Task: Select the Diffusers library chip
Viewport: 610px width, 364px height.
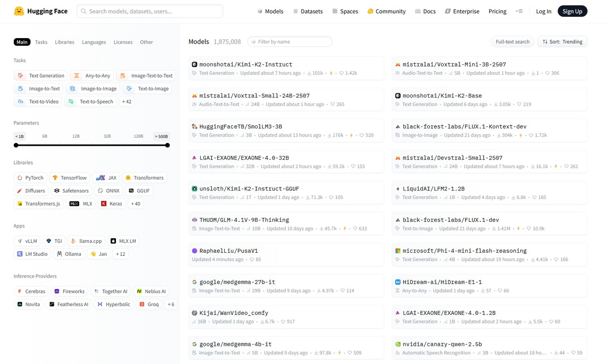Action: 31,191
